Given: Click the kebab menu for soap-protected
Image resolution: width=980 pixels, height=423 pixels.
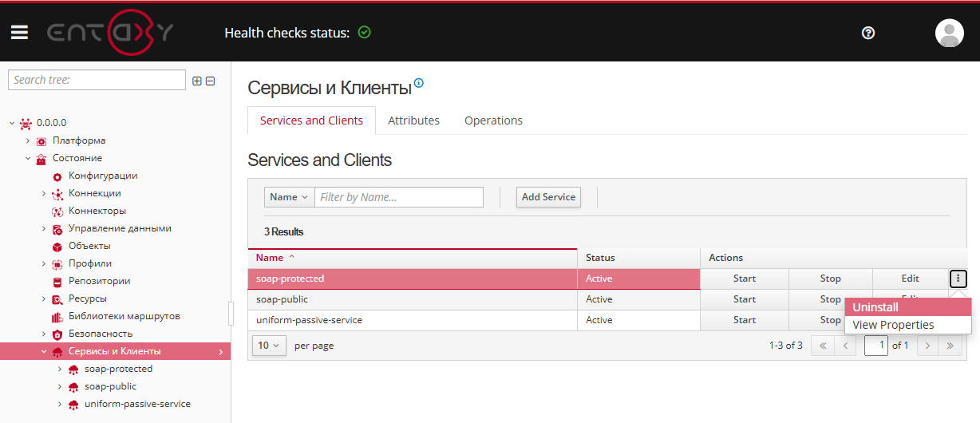Looking at the screenshot, I should click(x=958, y=279).
